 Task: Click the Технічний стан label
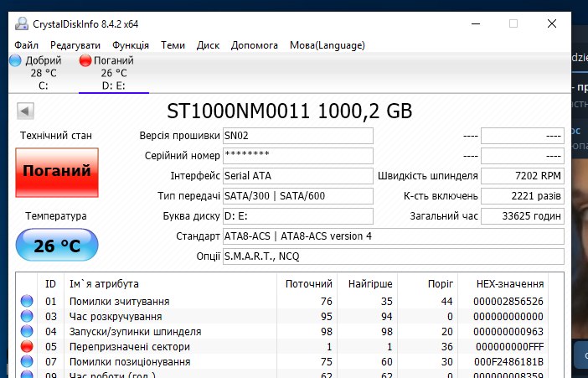pyautogui.click(x=56, y=136)
